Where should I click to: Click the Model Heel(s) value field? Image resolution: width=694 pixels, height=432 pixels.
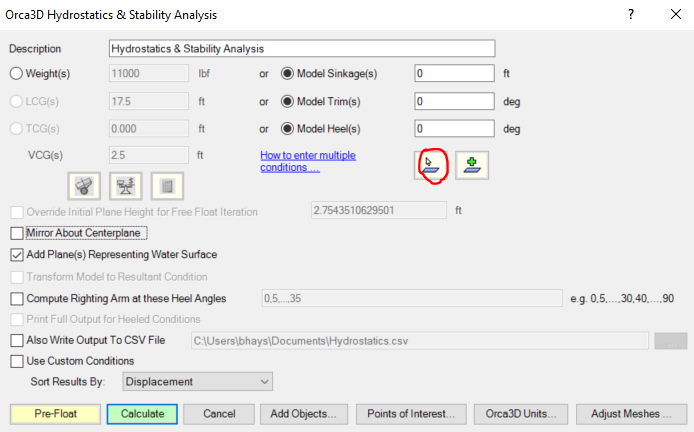pyautogui.click(x=455, y=129)
